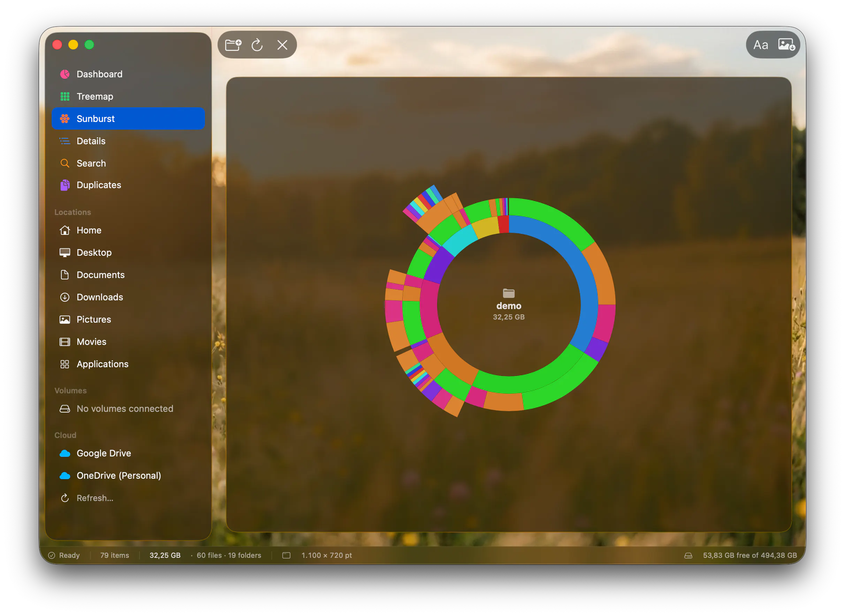Click the demo folder center of sunburst
This screenshot has height=616, width=845.
pos(509,305)
